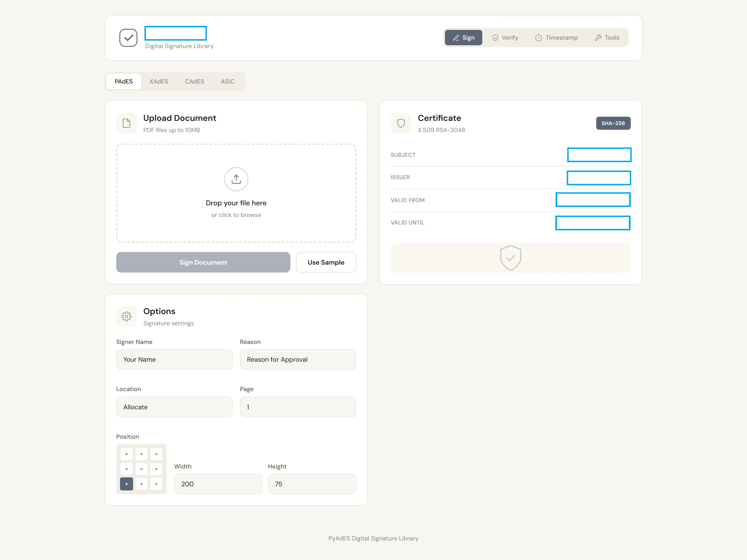The width and height of the screenshot is (747, 560).
Task: Click the document icon beside Upload Document
Action: [126, 123]
